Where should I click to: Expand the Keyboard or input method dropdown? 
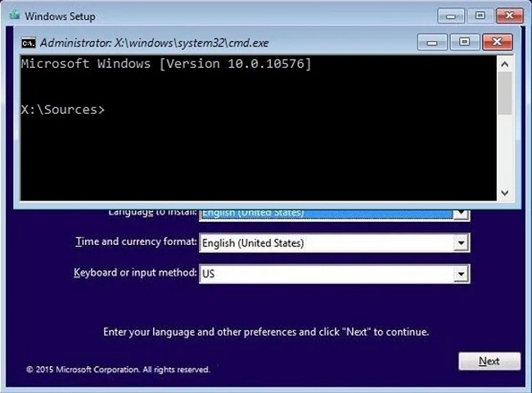[x=461, y=273]
